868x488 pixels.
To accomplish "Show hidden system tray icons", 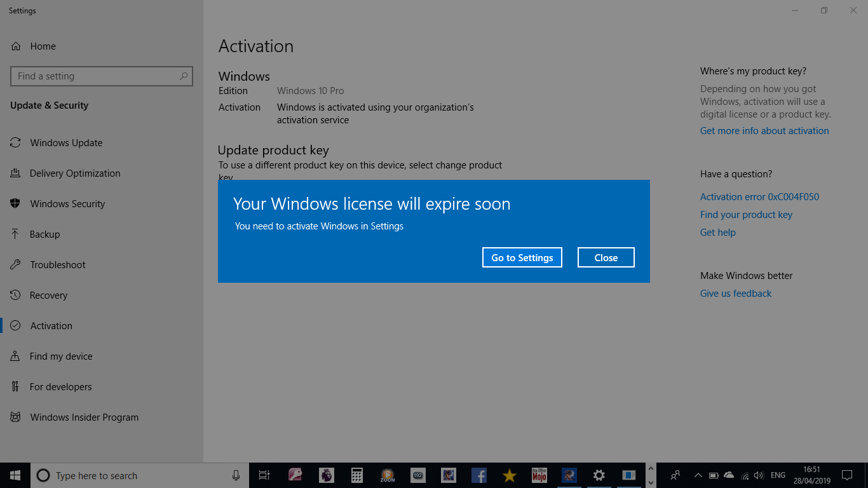I will coord(698,475).
